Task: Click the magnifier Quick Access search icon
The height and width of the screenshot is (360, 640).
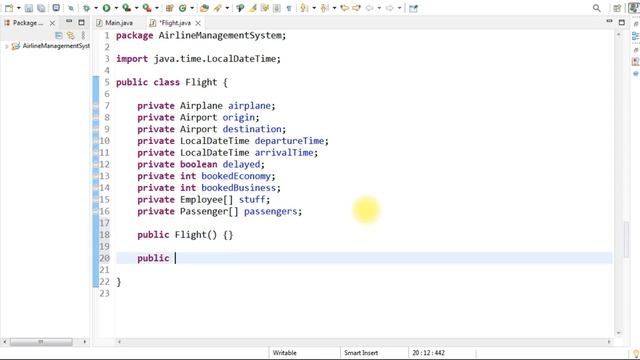Action: tap(596, 8)
